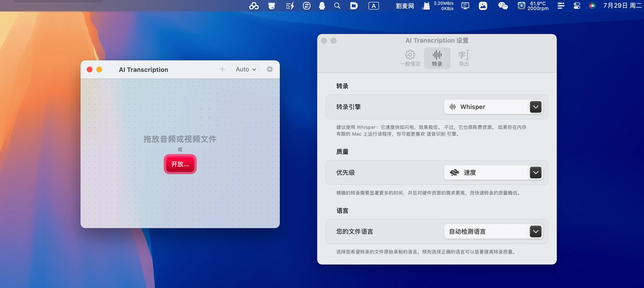Click the Siri icon in the menu bar
Viewport: 644px width, 288px height.
(592, 6)
